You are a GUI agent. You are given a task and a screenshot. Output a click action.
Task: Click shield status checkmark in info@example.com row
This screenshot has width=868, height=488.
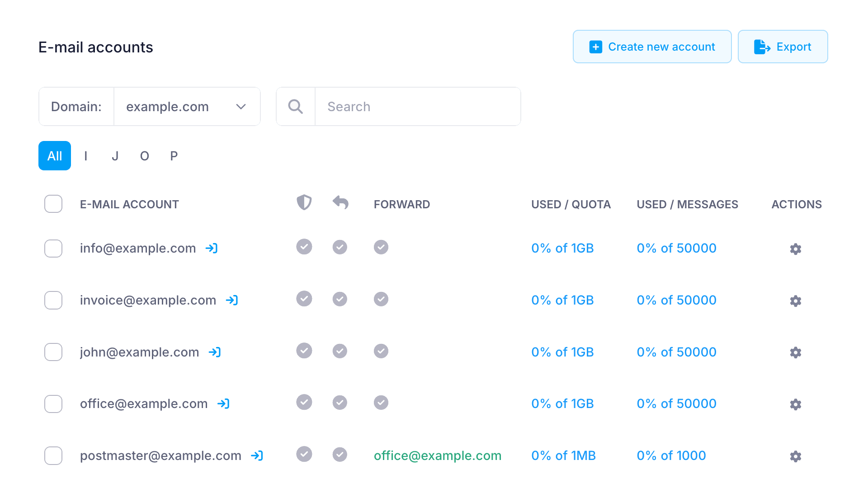(304, 247)
